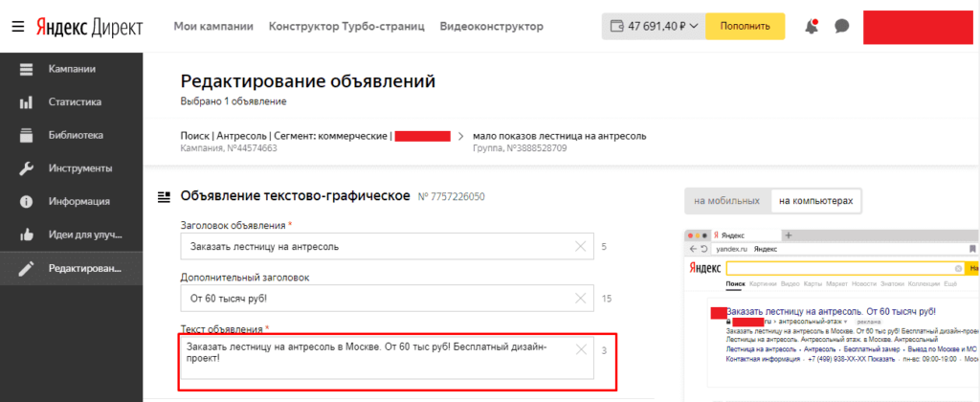This screenshot has height=402, width=980.
Task: Click the breadcrumb chevron arrow
Action: pos(462,136)
